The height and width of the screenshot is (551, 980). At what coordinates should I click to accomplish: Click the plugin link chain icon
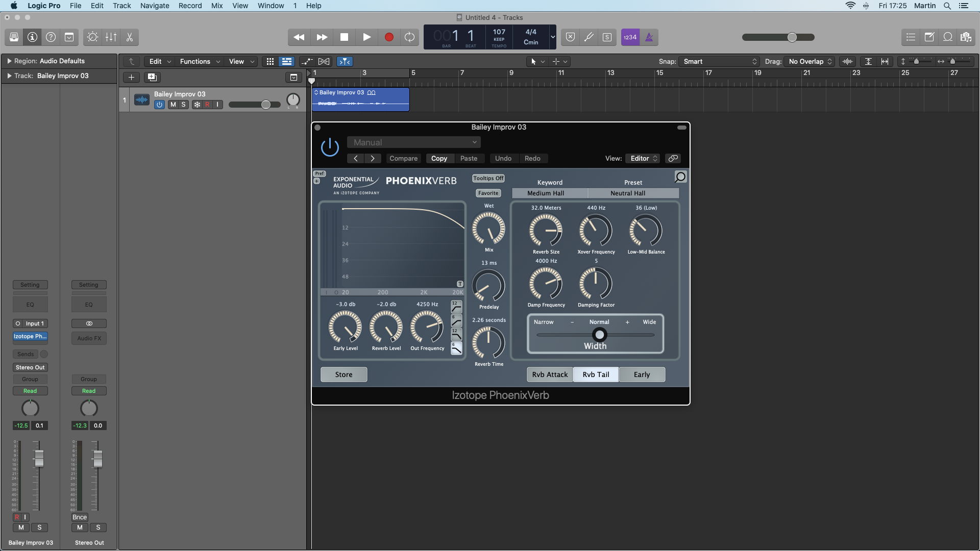tap(673, 158)
